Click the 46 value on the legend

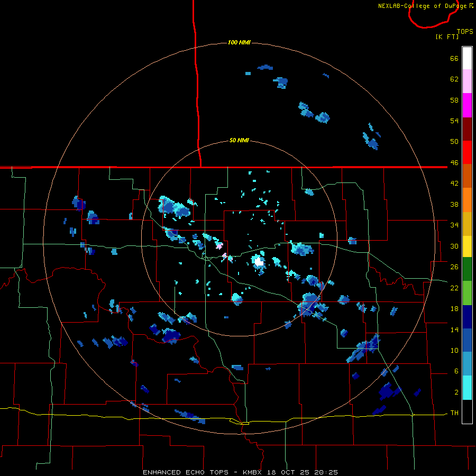[x=454, y=163]
